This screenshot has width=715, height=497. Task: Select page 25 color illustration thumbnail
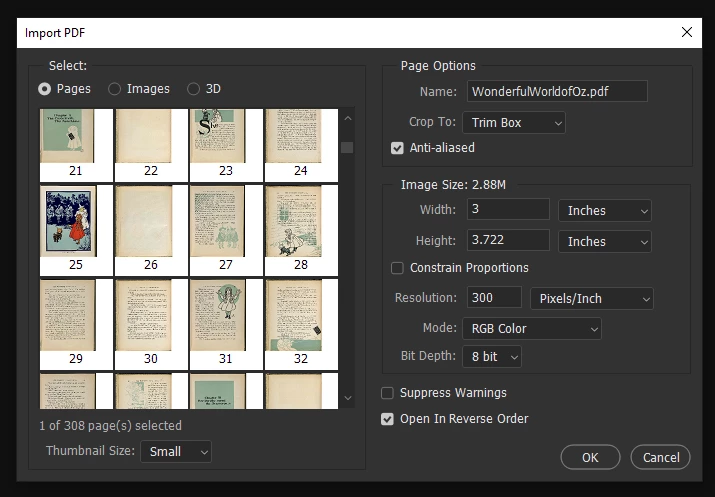(76, 230)
